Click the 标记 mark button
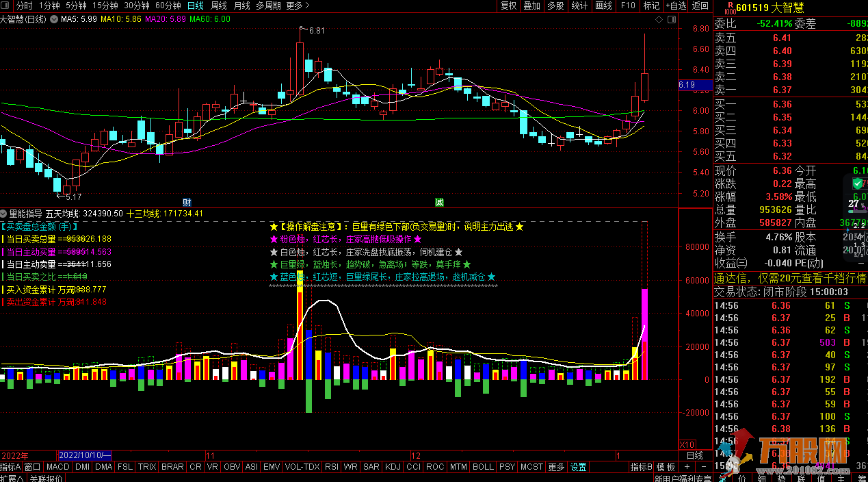 [x=651, y=5]
